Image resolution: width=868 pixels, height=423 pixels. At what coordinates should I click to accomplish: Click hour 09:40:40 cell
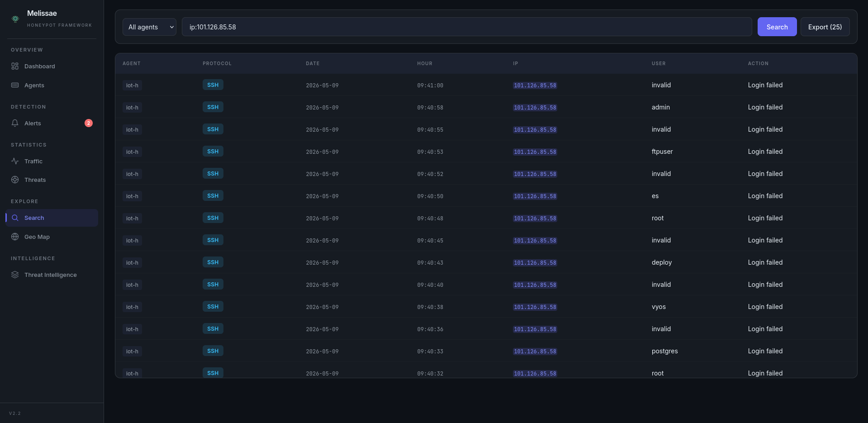(x=430, y=285)
